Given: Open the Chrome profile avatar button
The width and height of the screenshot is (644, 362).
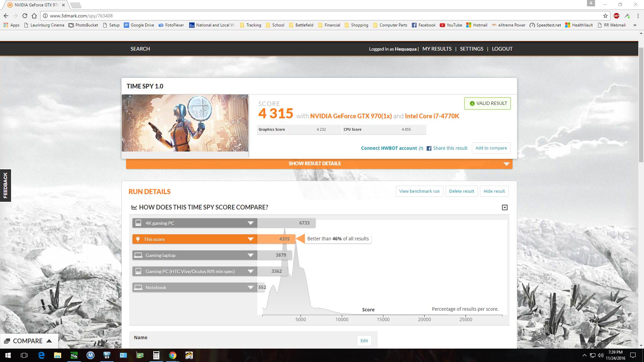Looking at the screenshot, I should [591, 4].
